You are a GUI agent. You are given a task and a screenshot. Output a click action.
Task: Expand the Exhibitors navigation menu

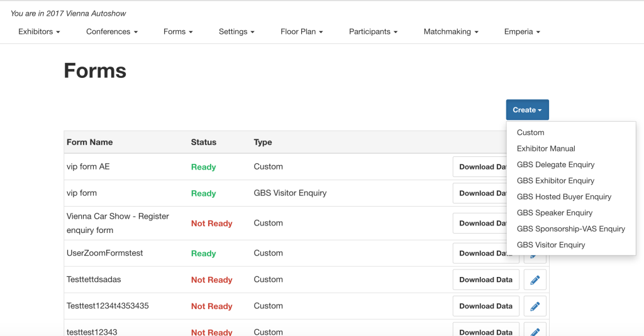click(39, 31)
